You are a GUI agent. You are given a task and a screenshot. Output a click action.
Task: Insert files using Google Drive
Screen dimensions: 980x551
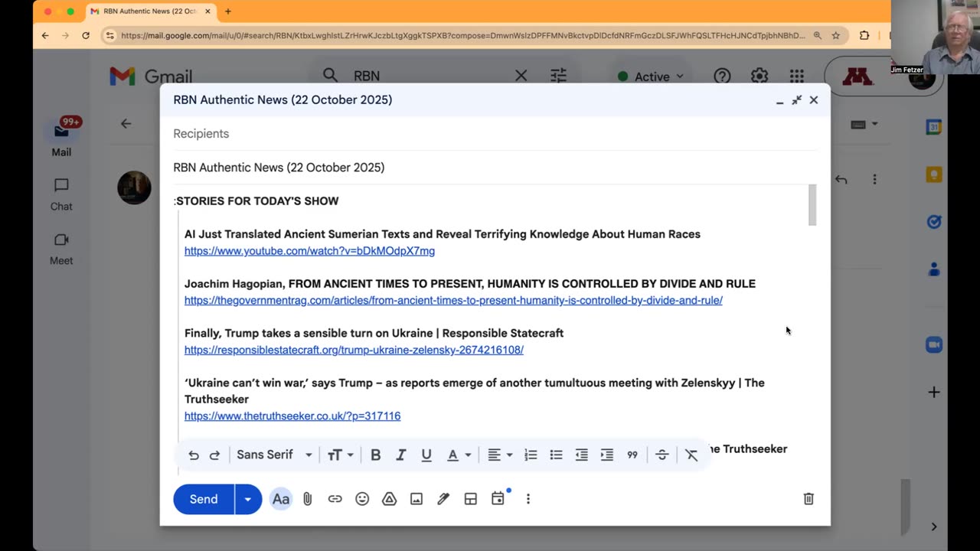click(x=389, y=499)
